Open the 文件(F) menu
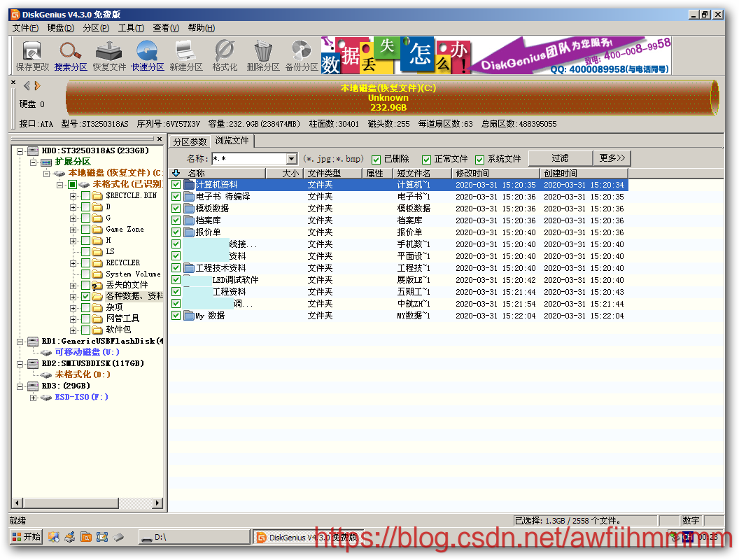This screenshot has height=560, width=739. pyautogui.click(x=25, y=28)
